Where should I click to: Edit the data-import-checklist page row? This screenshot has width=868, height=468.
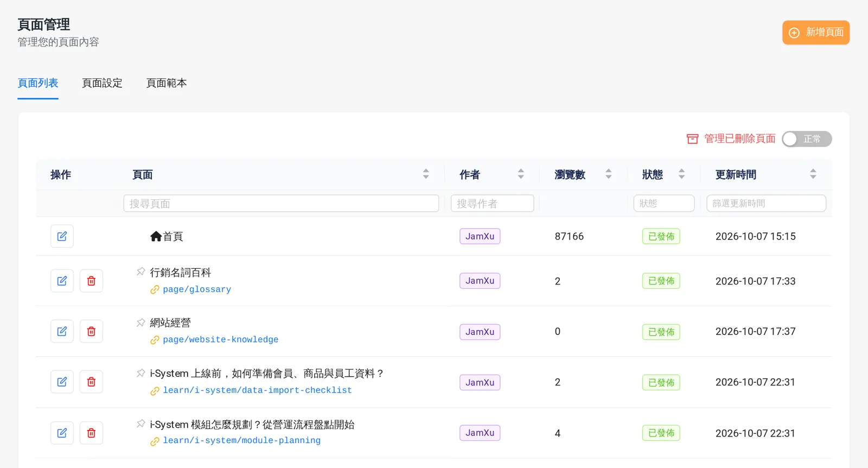click(62, 382)
